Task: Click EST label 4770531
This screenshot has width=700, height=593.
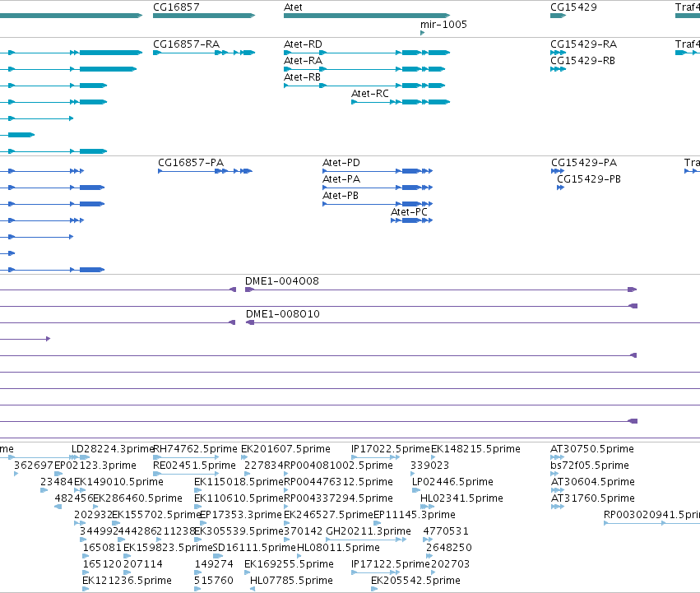Action: click(x=446, y=531)
